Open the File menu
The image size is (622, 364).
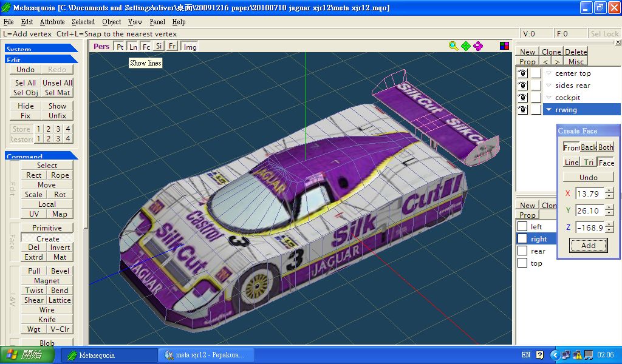point(9,22)
